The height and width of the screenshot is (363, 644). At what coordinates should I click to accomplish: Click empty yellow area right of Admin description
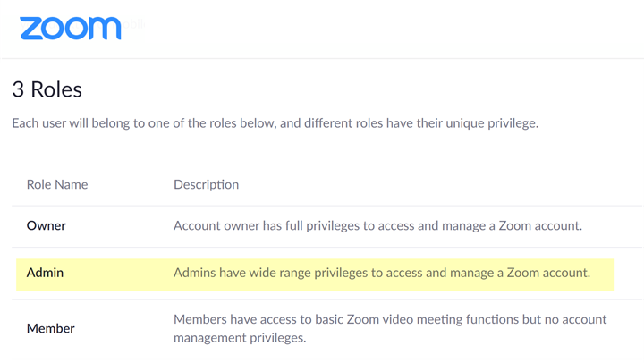[x=604, y=273]
